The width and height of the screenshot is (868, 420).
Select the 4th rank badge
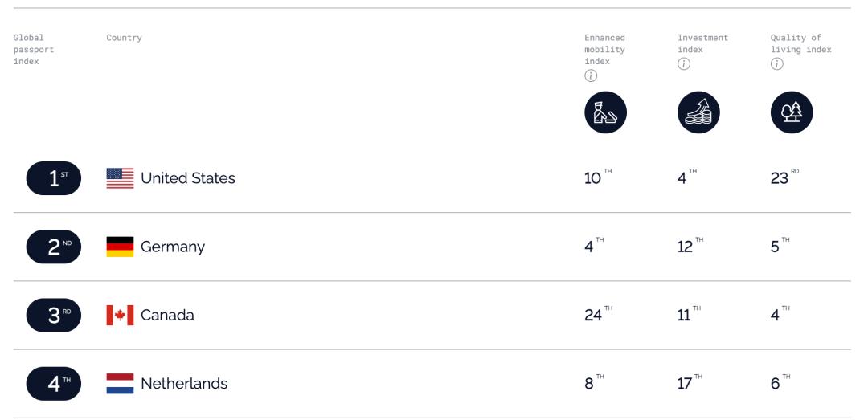point(54,383)
